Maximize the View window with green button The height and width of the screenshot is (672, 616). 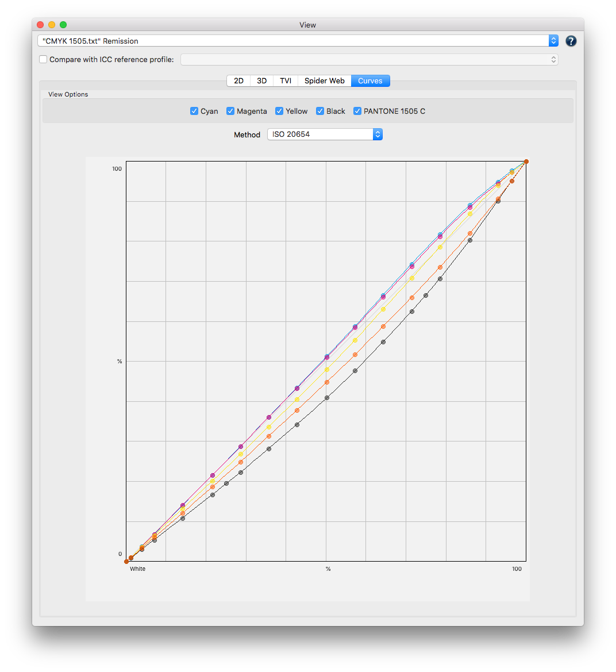(x=63, y=25)
